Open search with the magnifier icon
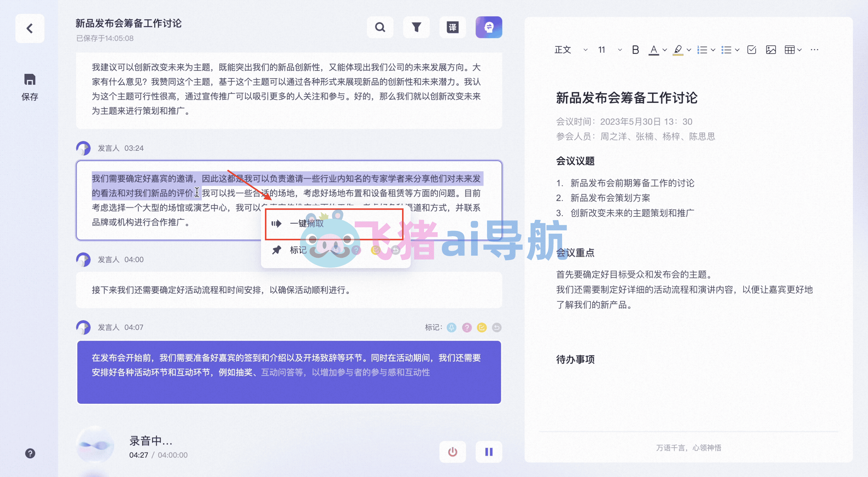The width and height of the screenshot is (868, 477). (380, 27)
